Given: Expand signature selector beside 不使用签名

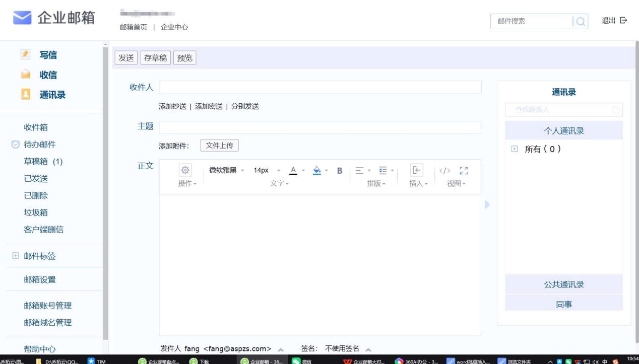Looking at the screenshot, I should 368,349.
